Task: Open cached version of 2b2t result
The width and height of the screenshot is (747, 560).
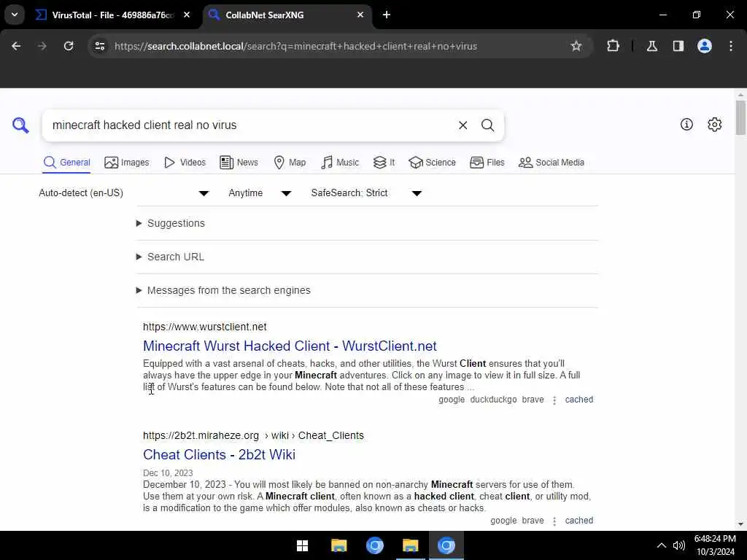Action: (x=578, y=521)
